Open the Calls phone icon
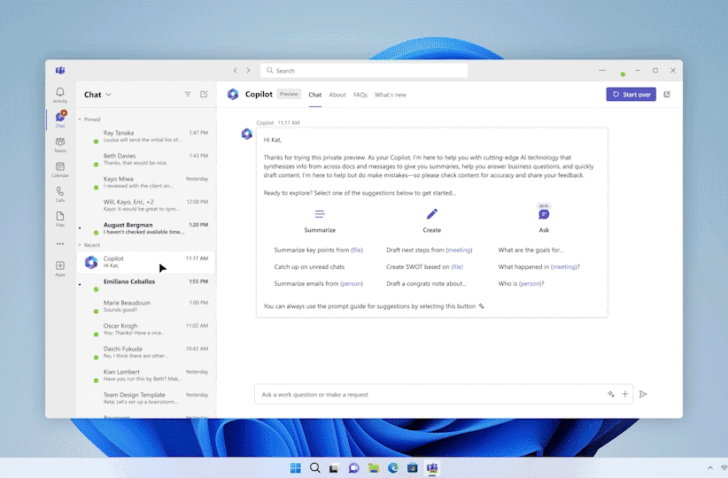This screenshot has height=478, width=728. click(60, 194)
